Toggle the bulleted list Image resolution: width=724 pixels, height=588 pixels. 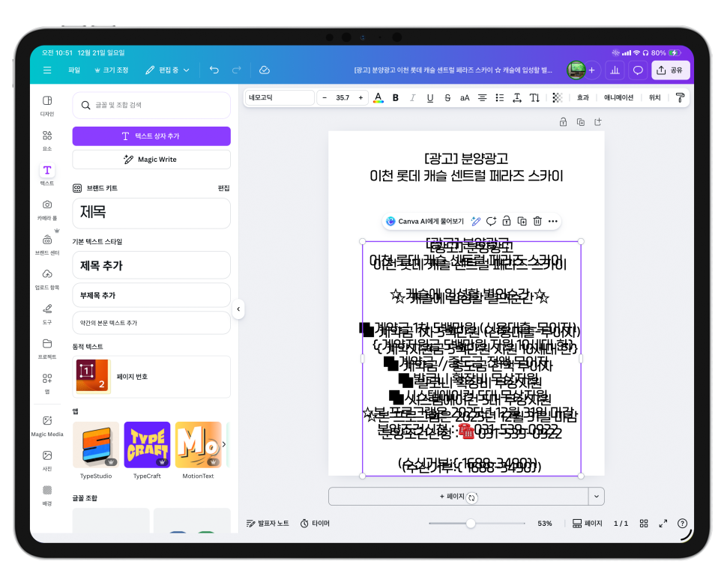tap(500, 98)
